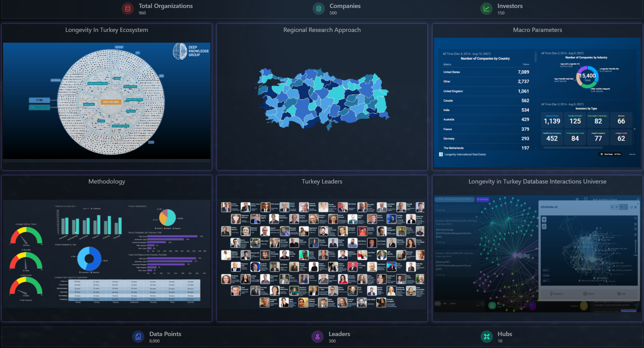Click the blue Data Points icon
644x348 pixels.
pos(138,337)
